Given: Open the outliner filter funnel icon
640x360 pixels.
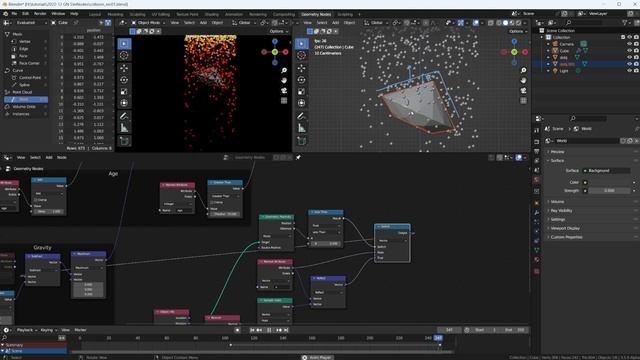Looking at the screenshot, I should pyautogui.click(x=624, y=23).
